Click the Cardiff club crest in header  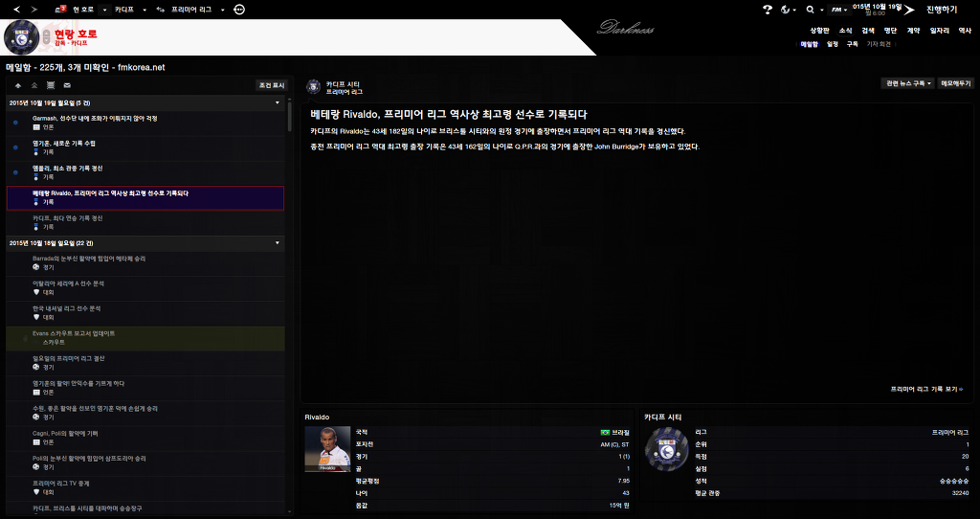pyautogui.click(x=22, y=37)
